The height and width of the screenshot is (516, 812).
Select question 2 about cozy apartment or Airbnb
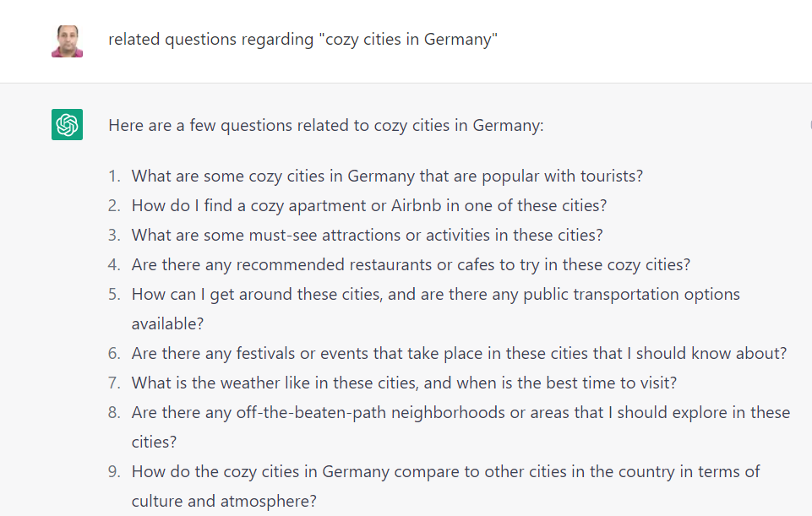(x=369, y=205)
